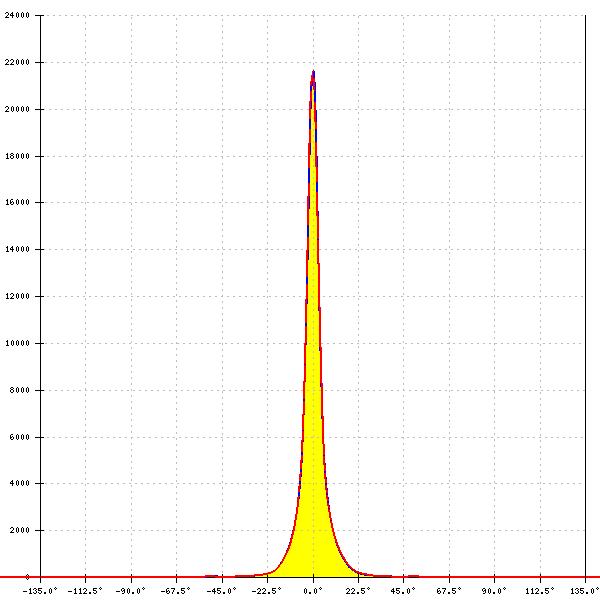Image resolution: width=600 pixels, height=600 pixels.
Task: Click the 24000 y-axis label
Action: (x=17, y=15)
